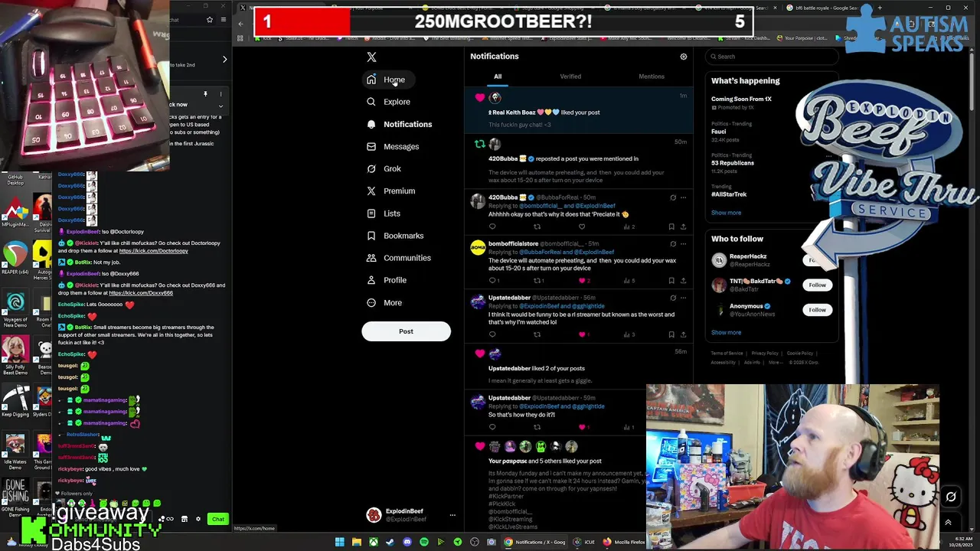Screen dimensions: 980x551
Task: Repost bombofficialstore's preheating reply
Action: 538,280
